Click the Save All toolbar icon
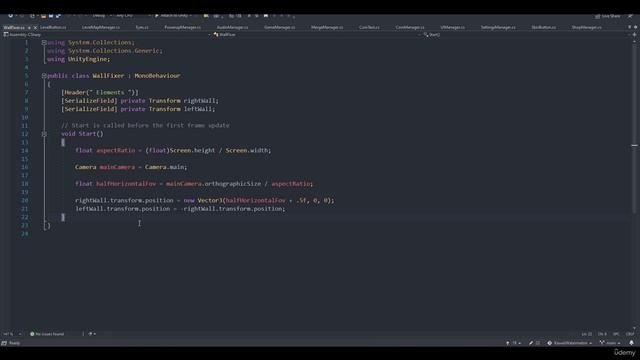The image size is (640, 360). coord(58,16)
